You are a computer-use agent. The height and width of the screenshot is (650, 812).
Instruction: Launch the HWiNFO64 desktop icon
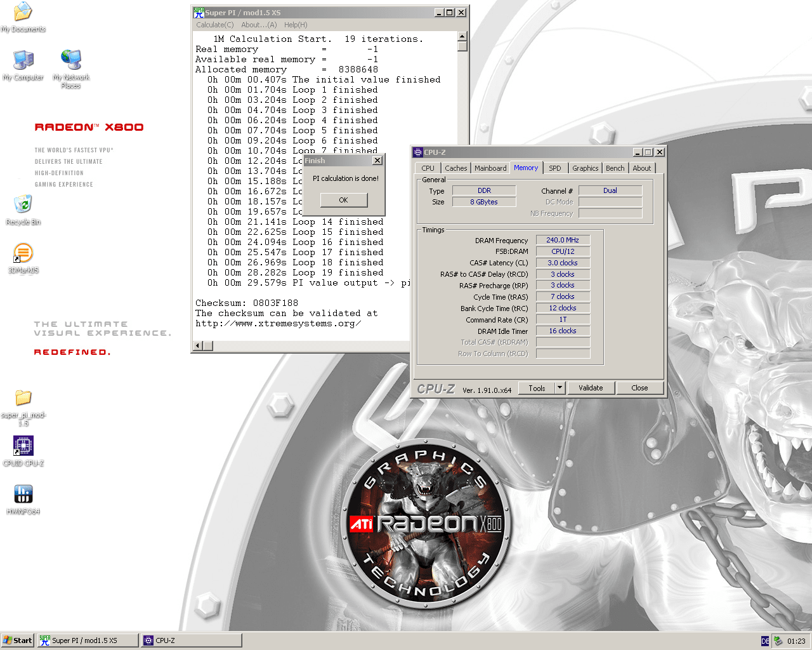click(x=23, y=500)
